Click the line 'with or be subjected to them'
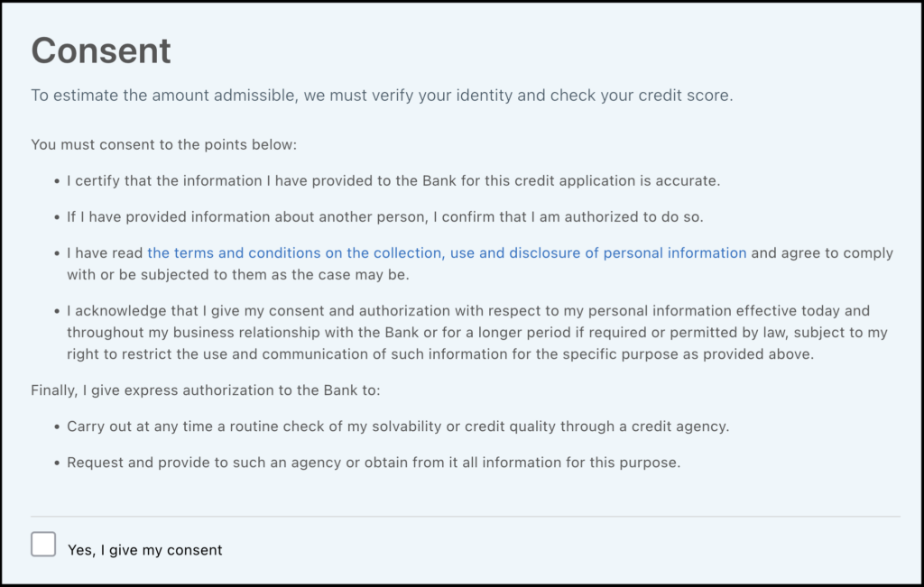The image size is (924, 587). pyautogui.click(x=244, y=274)
